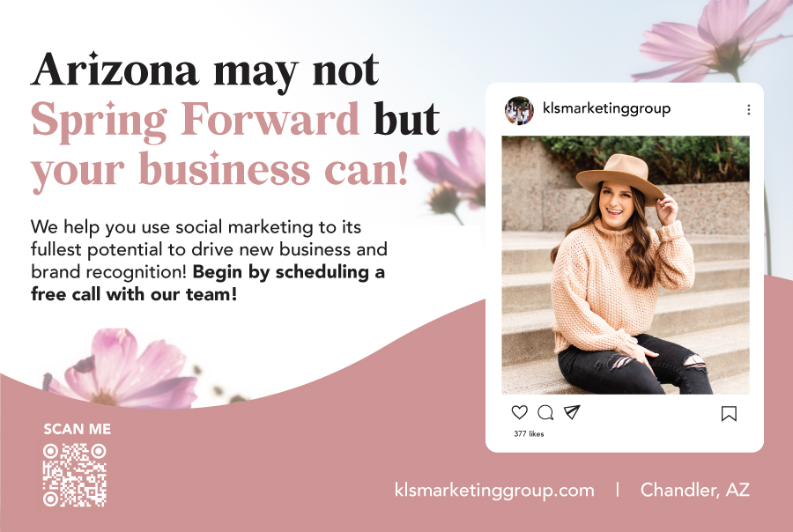Click the pink flower at bottom left
793x532 pixels.
tap(122, 368)
